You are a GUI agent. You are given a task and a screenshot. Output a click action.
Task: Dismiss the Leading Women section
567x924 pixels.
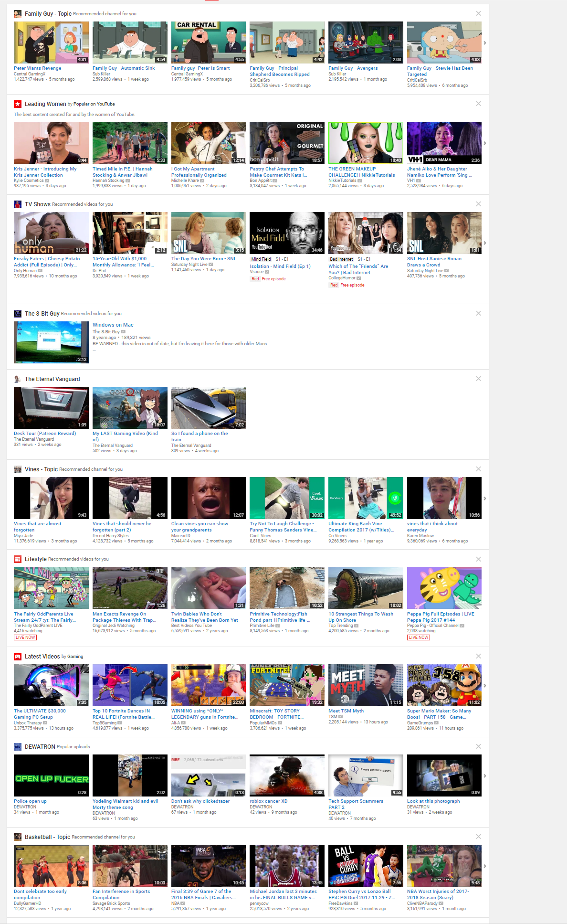tap(478, 104)
